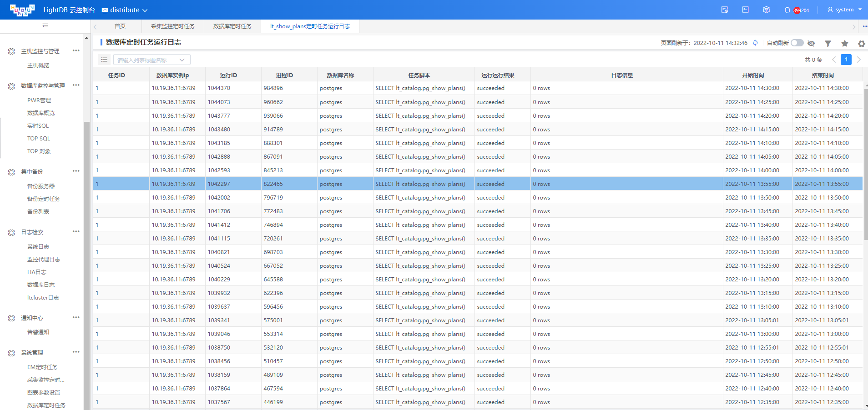Open the filter funnel icon

(828, 43)
